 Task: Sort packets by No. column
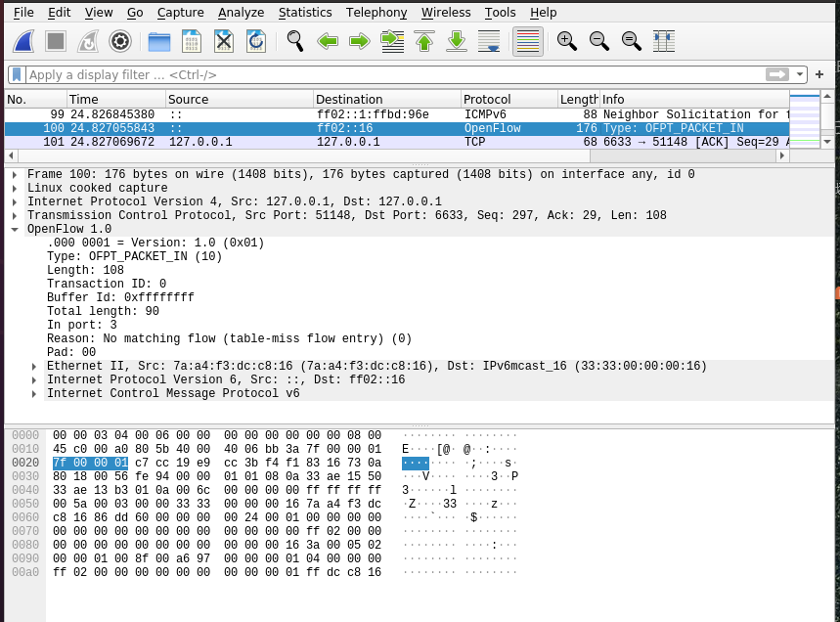(36, 99)
